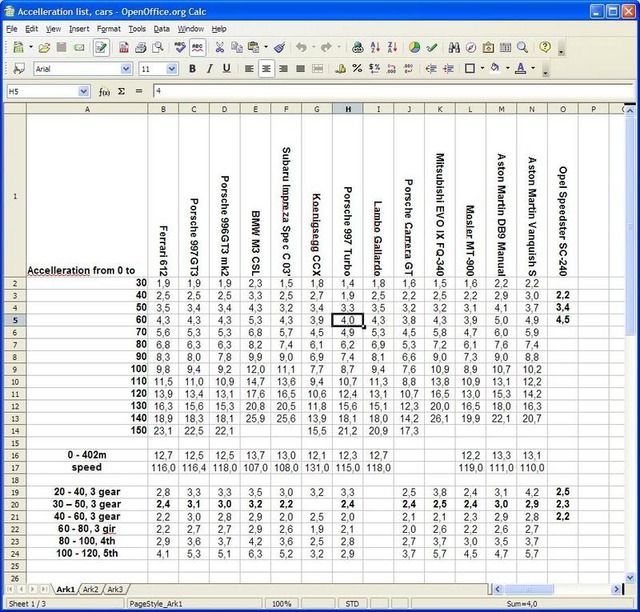Open the Data menu
Viewport: 640px width, 612px height.
coord(162,29)
